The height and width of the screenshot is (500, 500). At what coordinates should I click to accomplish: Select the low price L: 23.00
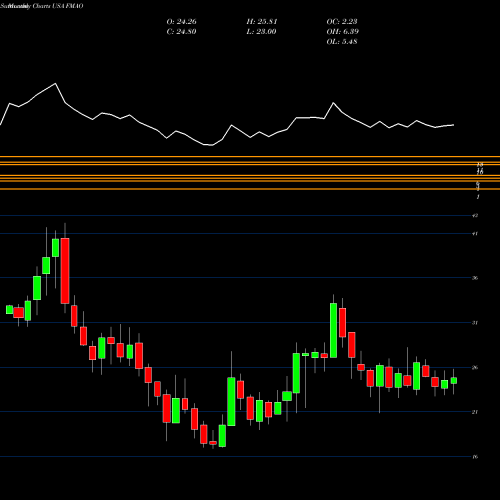click(262, 32)
